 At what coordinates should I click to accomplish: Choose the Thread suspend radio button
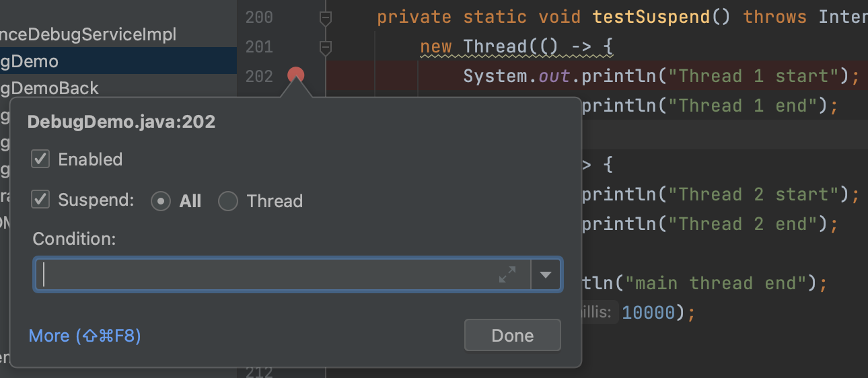[228, 201]
